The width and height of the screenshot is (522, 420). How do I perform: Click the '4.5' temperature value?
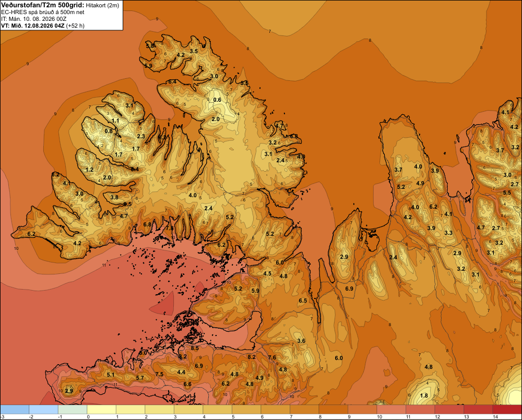click(267, 273)
